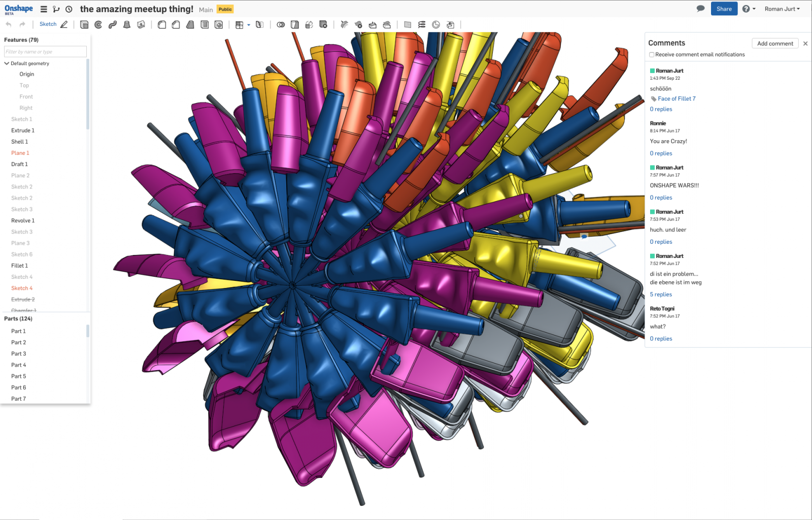This screenshot has width=812, height=520.
Task: Select the Revolve tool
Action: [x=97, y=24]
